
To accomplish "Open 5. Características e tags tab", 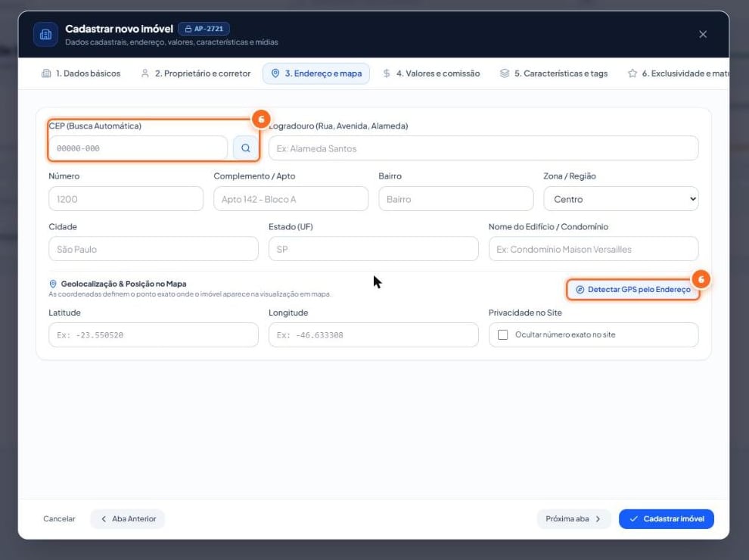I will [554, 73].
